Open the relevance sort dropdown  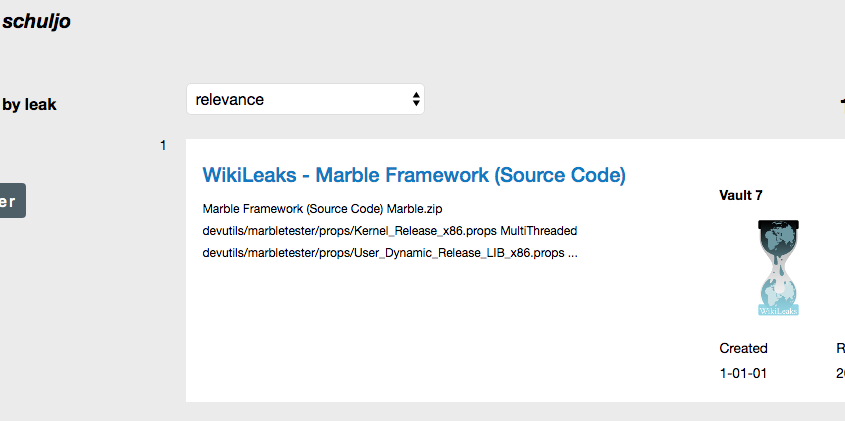tap(305, 99)
